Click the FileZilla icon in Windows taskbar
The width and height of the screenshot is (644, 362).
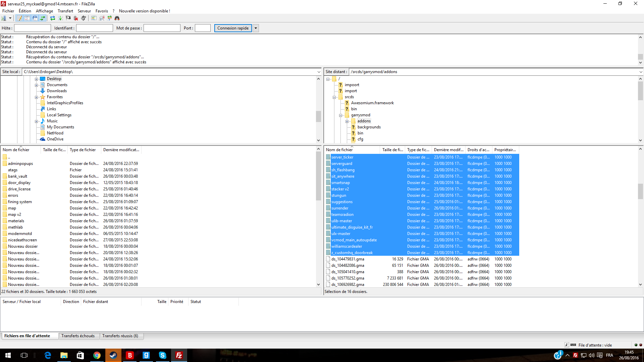[x=179, y=355]
